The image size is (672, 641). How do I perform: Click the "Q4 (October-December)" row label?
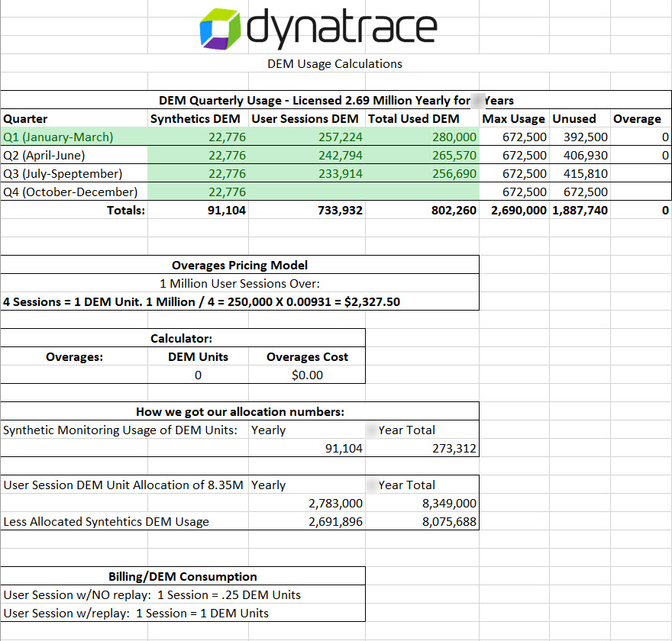[x=70, y=192]
